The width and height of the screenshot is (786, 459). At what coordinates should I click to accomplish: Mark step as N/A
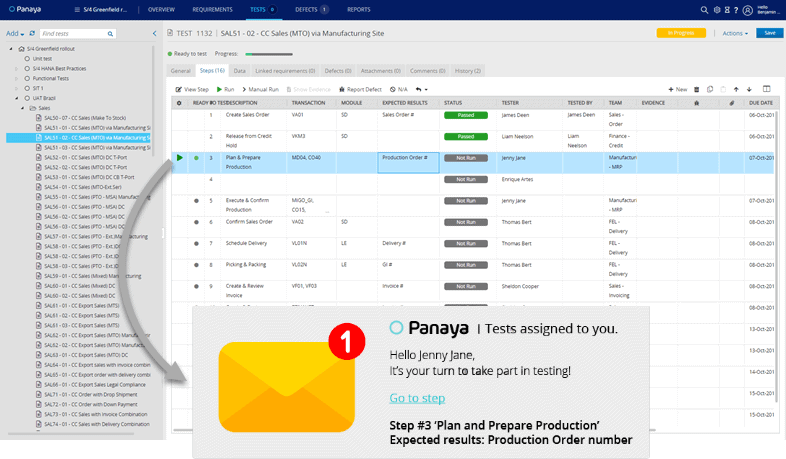tap(399, 89)
